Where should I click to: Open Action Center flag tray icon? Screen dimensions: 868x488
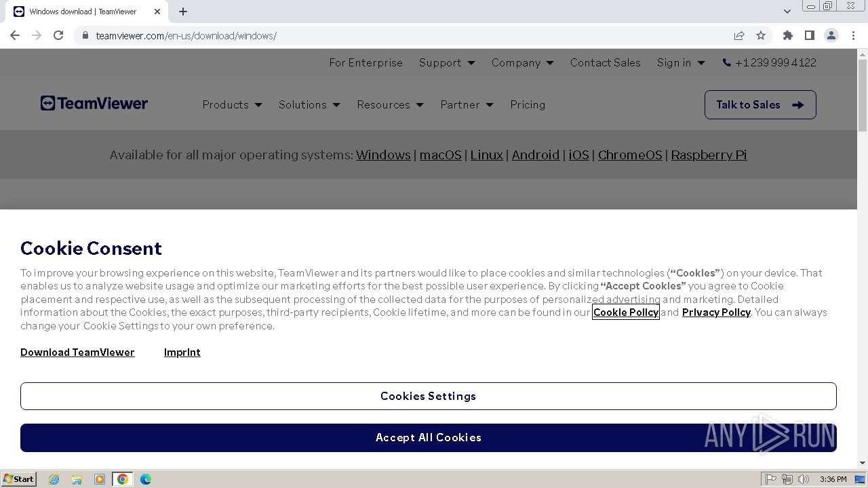[771, 479]
